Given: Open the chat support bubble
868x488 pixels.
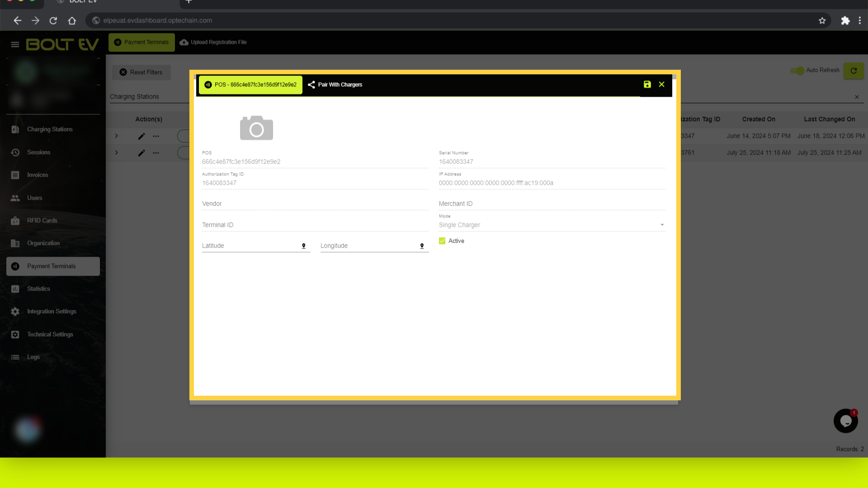Looking at the screenshot, I should [845, 421].
